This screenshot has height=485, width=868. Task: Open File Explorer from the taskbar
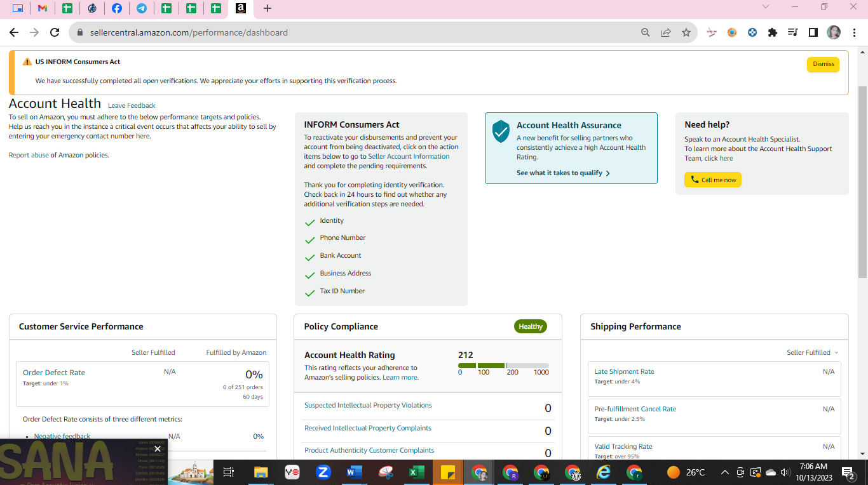(261, 472)
